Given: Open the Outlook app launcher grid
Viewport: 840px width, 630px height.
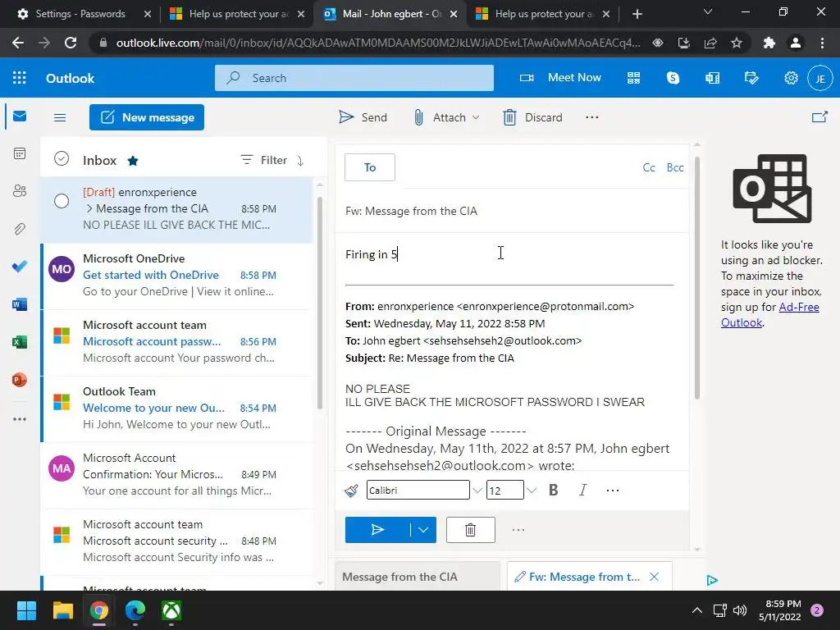Looking at the screenshot, I should (x=20, y=78).
